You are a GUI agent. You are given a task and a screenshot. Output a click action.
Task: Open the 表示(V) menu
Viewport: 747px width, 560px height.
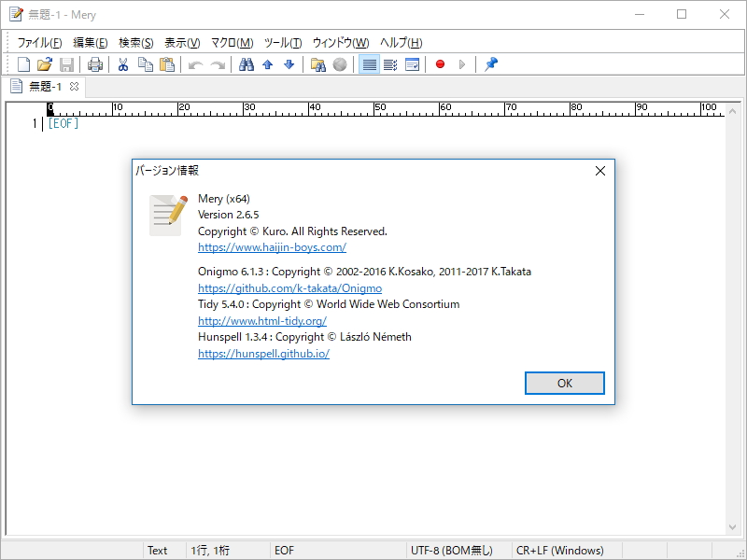[182, 43]
